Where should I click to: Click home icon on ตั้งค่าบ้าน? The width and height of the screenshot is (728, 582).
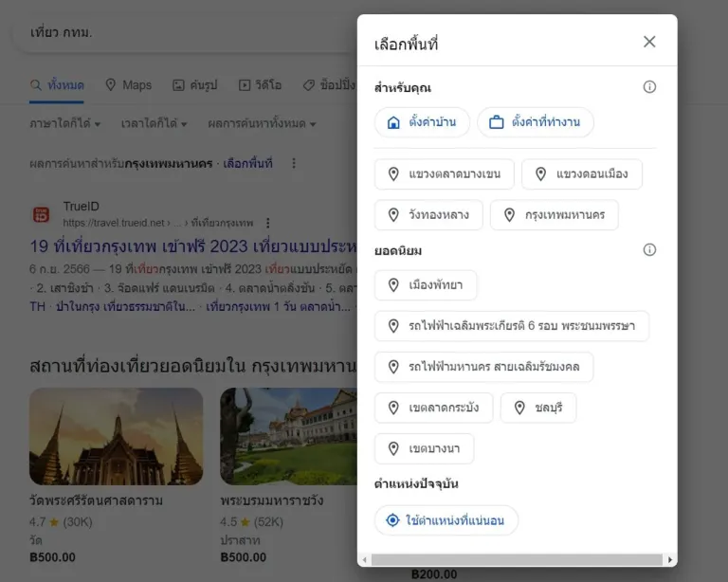click(x=393, y=122)
